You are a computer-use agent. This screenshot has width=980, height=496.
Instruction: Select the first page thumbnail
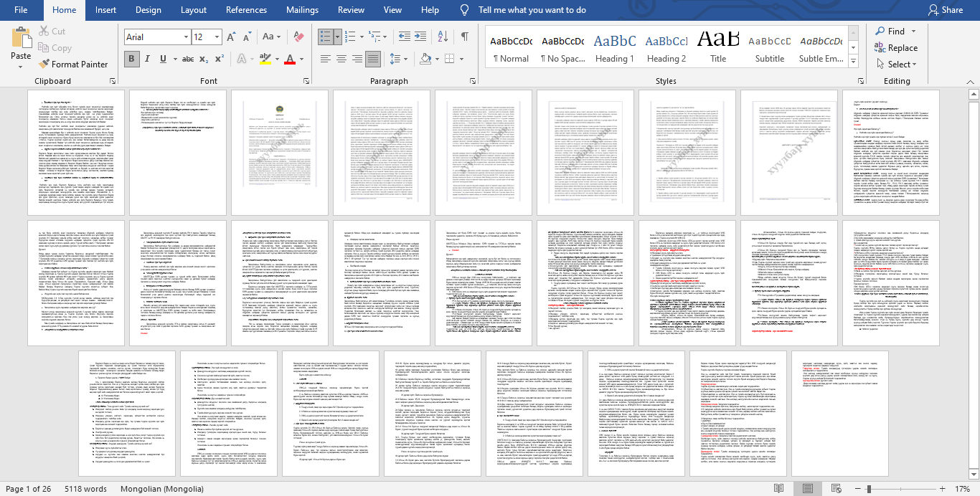[75, 152]
